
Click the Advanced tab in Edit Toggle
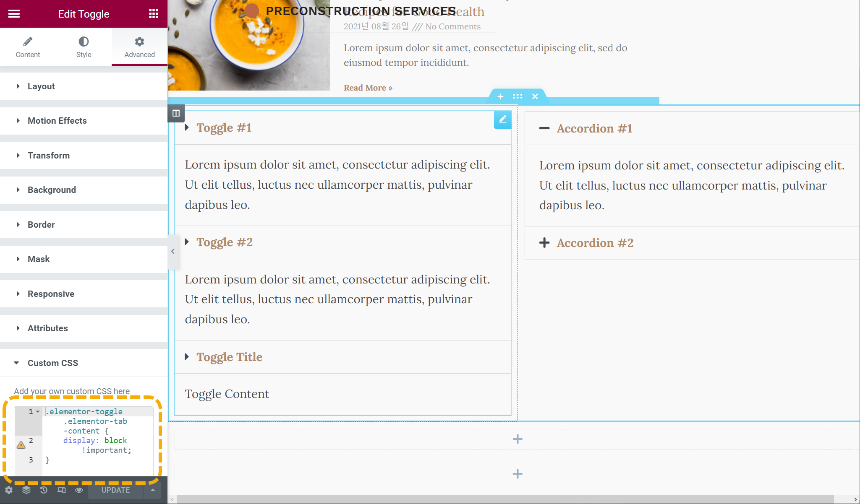click(139, 47)
